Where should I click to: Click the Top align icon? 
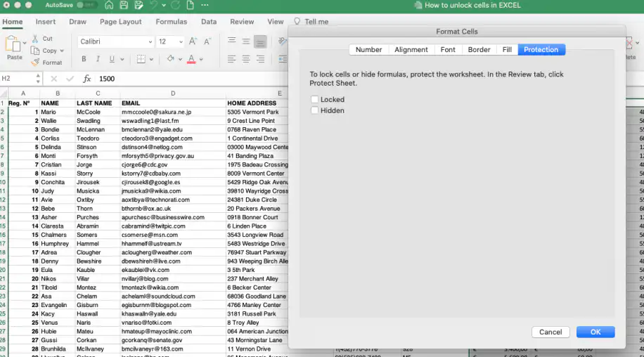coord(231,41)
